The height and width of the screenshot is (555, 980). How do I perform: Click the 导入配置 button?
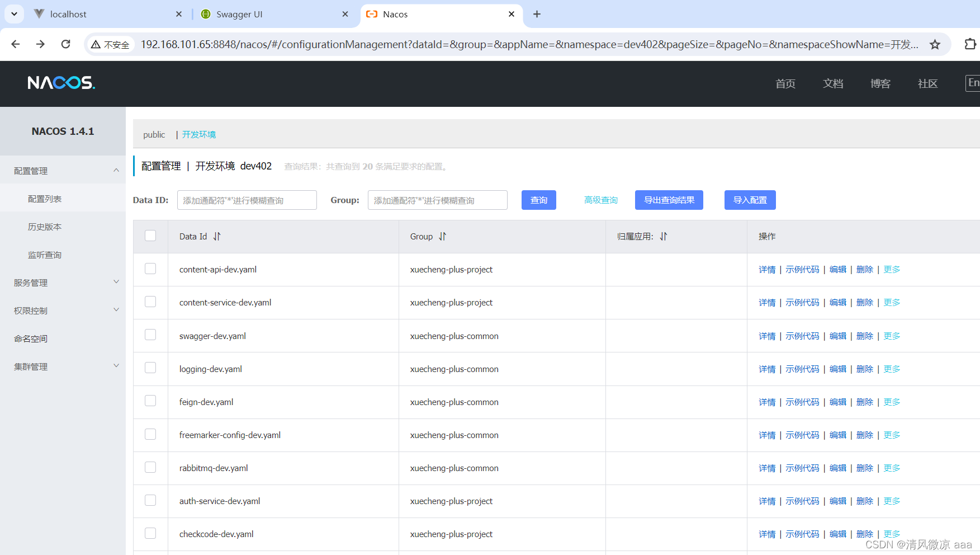750,200
